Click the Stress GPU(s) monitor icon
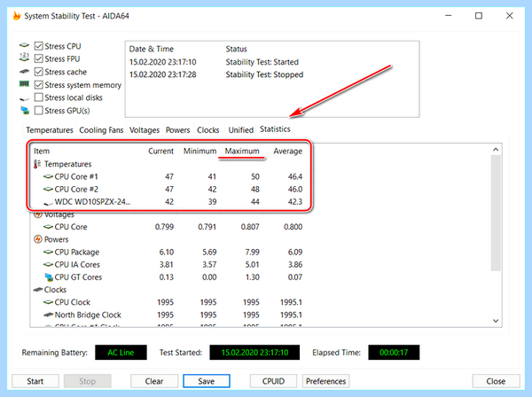 [25, 110]
